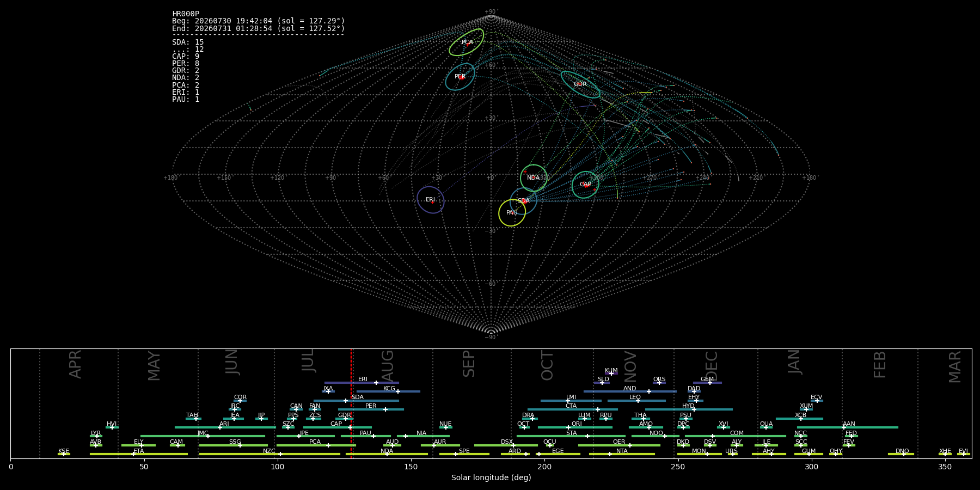The width and height of the screenshot is (980, 490).
Task: Click the HR000P station title
Action: (x=186, y=14)
